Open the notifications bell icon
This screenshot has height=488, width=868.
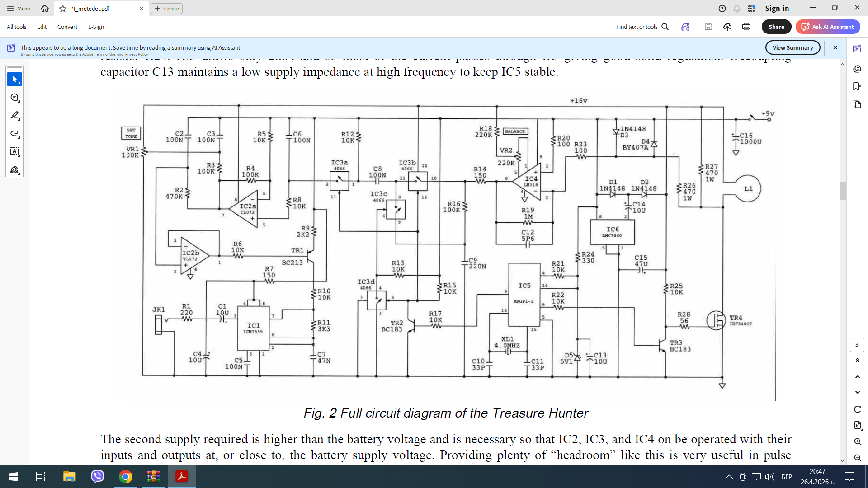(737, 9)
